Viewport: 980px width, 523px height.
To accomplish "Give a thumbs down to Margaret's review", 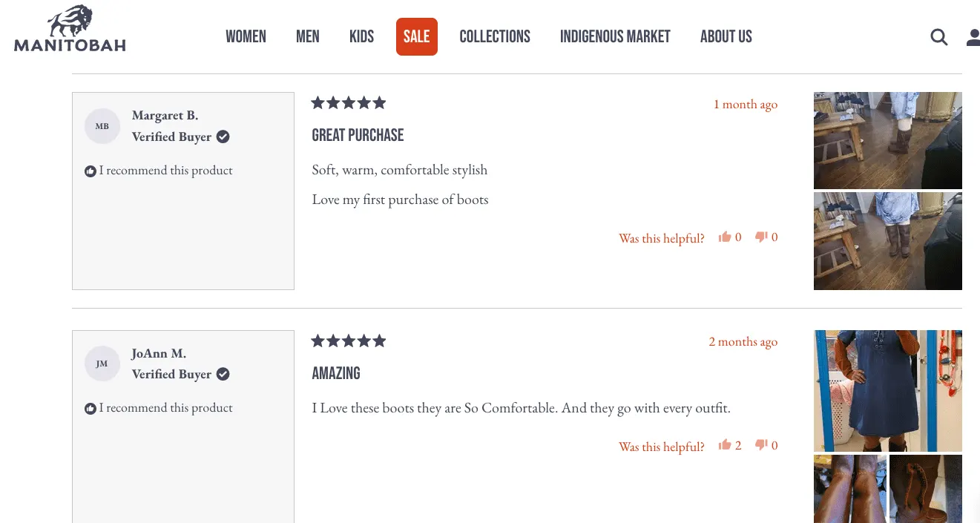I will 761,236.
